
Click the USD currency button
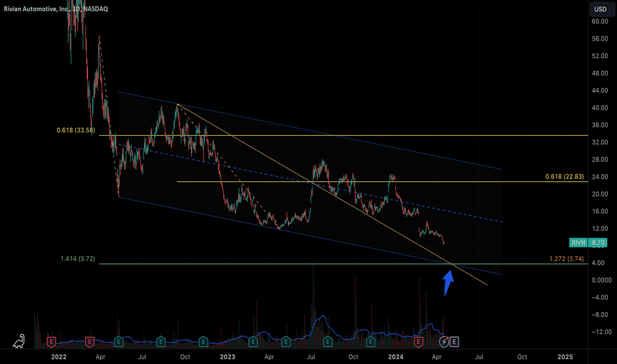[x=602, y=9]
